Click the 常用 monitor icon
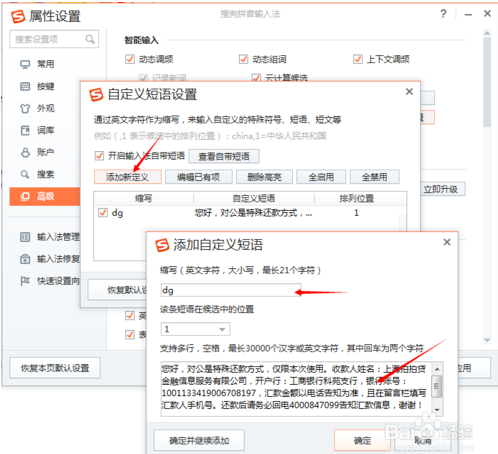498x454 pixels. pos(25,64)
